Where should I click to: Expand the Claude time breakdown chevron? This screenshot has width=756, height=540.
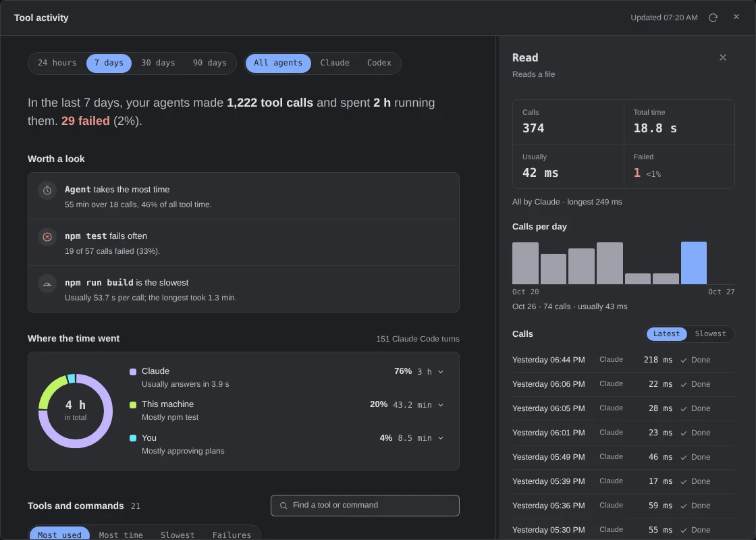tap(441, 372)
